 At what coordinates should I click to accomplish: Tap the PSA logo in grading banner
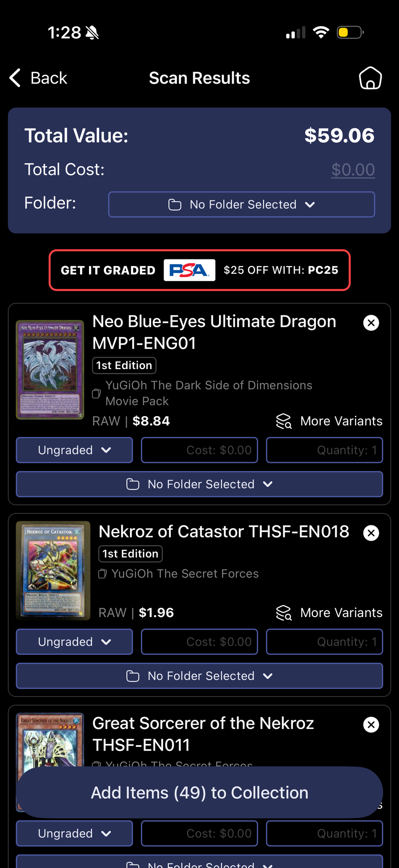(x=189, y=270)
